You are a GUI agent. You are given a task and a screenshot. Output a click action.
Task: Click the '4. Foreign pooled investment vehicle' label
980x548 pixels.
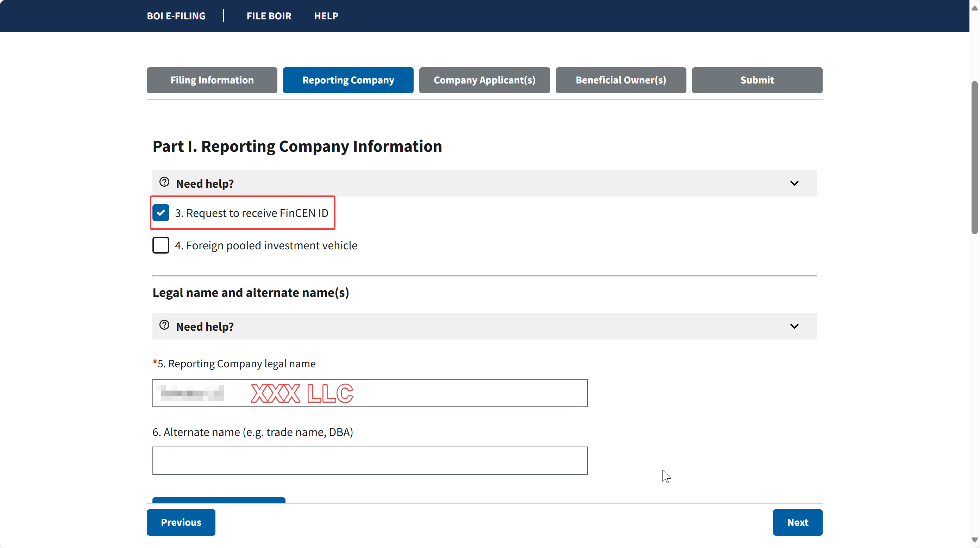(x=266, y=245)
